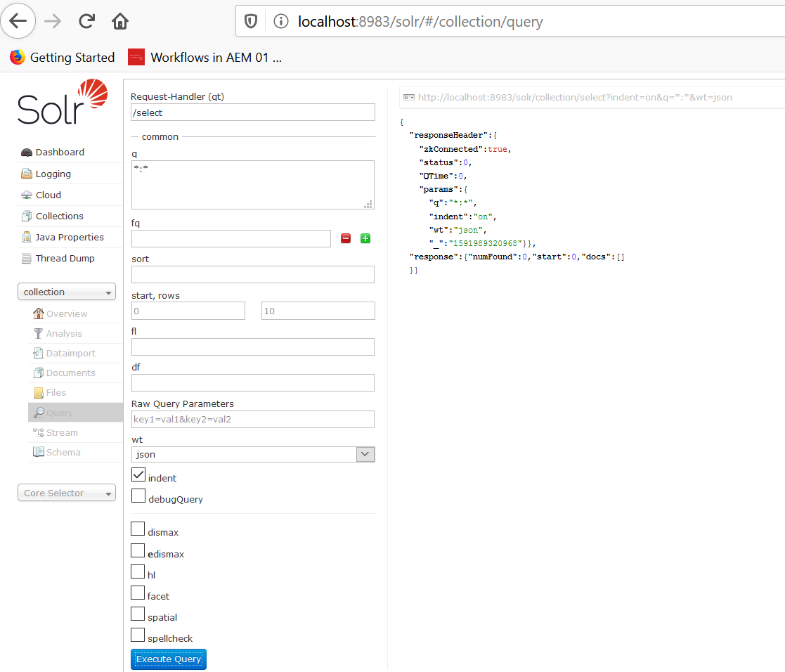Open the Core Selector dropdown

click(x=66, y=493)
